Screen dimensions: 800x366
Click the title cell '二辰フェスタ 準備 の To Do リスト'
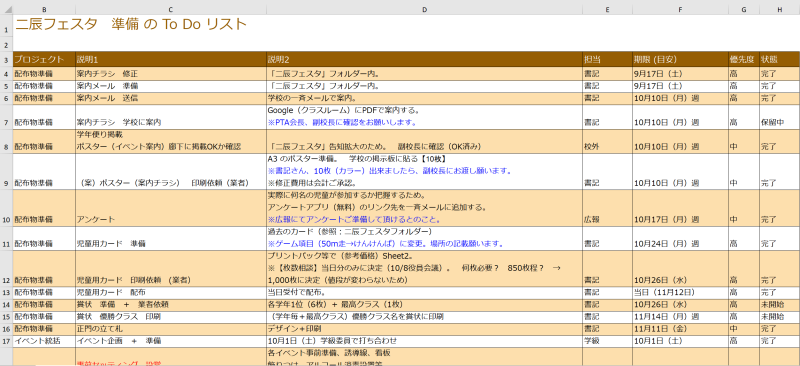tap(131, 24)
